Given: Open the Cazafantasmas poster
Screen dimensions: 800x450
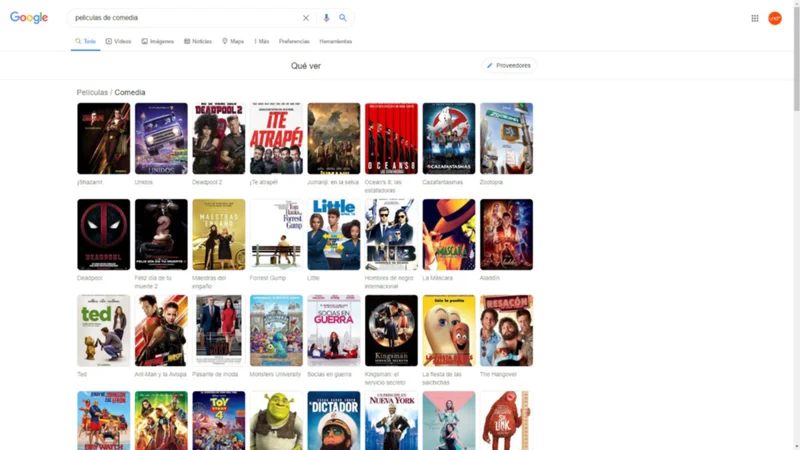Looking at the screenshot, I should click(449, 138).
